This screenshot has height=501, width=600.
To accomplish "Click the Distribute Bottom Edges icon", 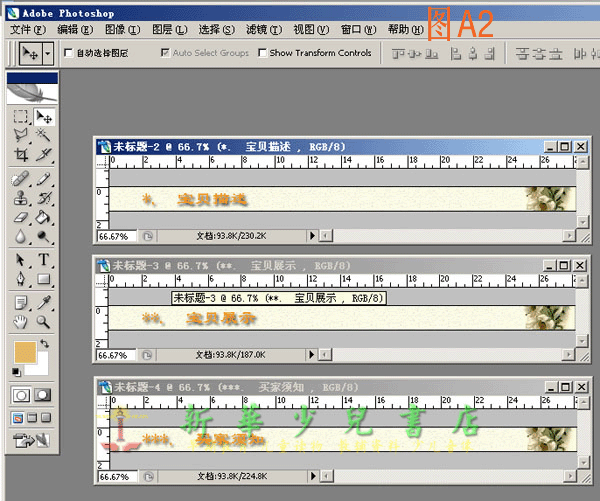I will (556, 54).
